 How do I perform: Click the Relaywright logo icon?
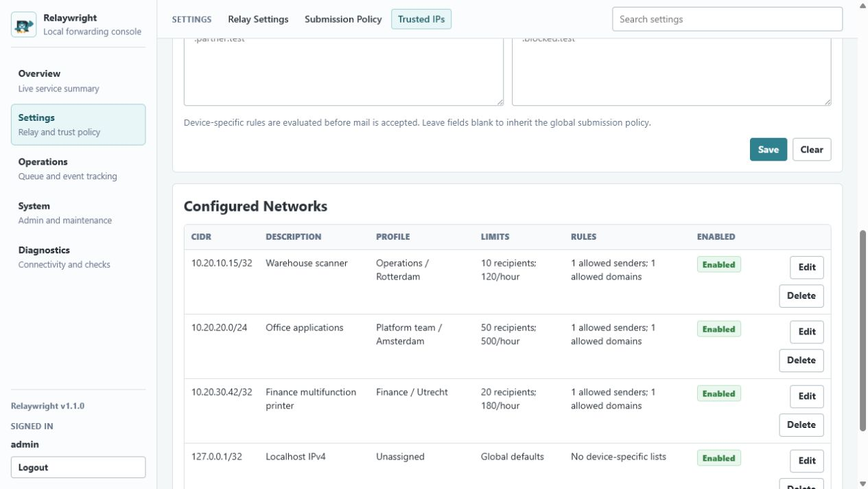(x=24, y=25)
